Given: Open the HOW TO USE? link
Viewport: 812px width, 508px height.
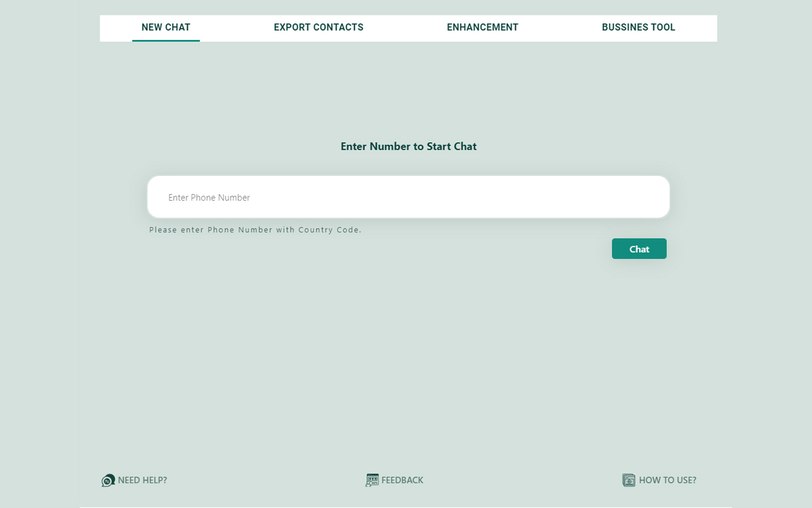Looking at the screenshot, I should (667, 480).
